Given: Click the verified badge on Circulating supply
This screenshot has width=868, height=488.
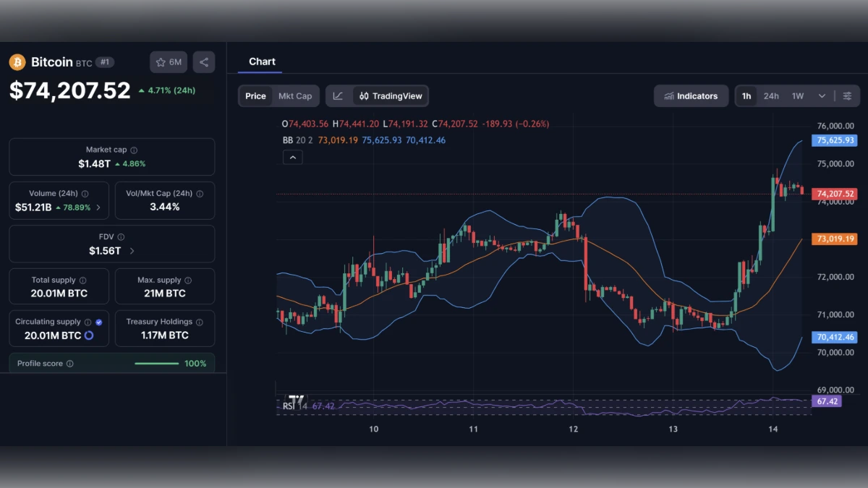Looking at the screenshot, I should point(99,321).
